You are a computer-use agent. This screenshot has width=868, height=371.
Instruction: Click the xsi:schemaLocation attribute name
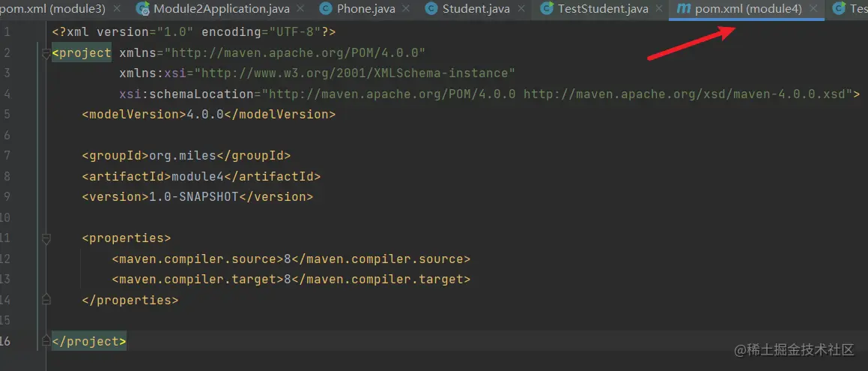[x=186, y=94]
